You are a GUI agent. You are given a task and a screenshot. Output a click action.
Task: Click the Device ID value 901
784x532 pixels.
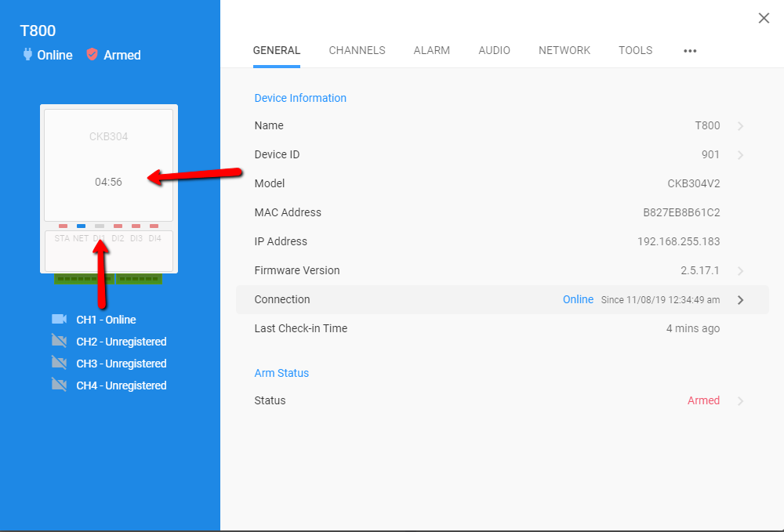click(710, 154)
